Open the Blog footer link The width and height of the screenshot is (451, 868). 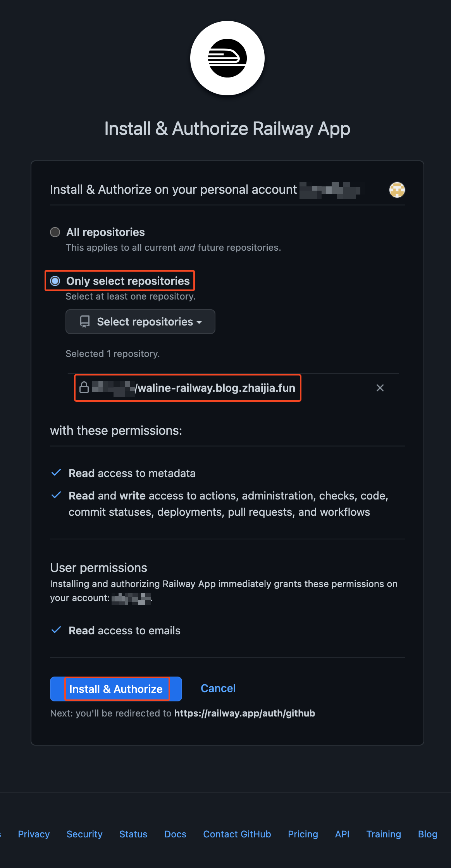coord(427,834)
